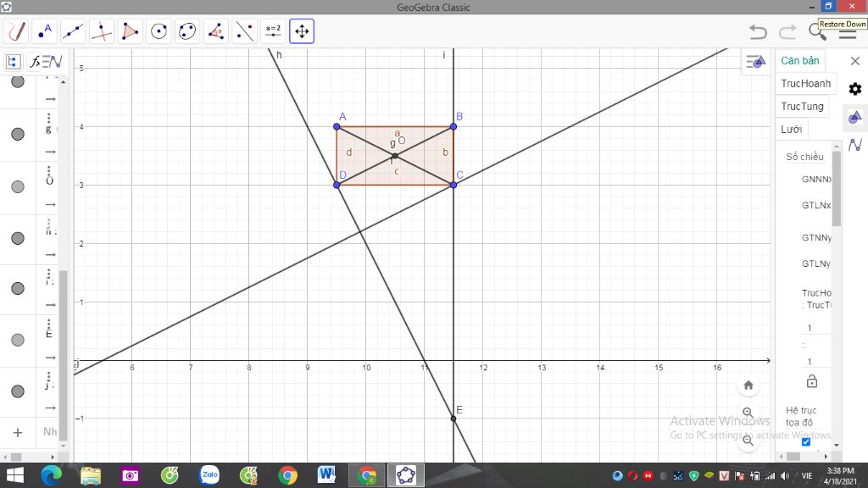Select the Polygon tool
868x488 pixels.
pos(130,31)
